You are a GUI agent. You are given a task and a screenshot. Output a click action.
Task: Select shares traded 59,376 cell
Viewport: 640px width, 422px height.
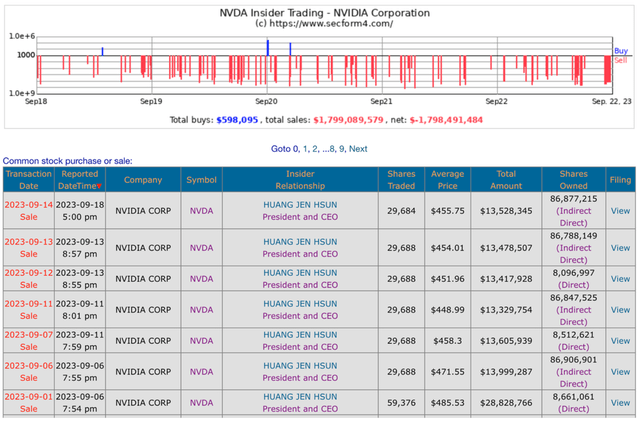(401, 403)
